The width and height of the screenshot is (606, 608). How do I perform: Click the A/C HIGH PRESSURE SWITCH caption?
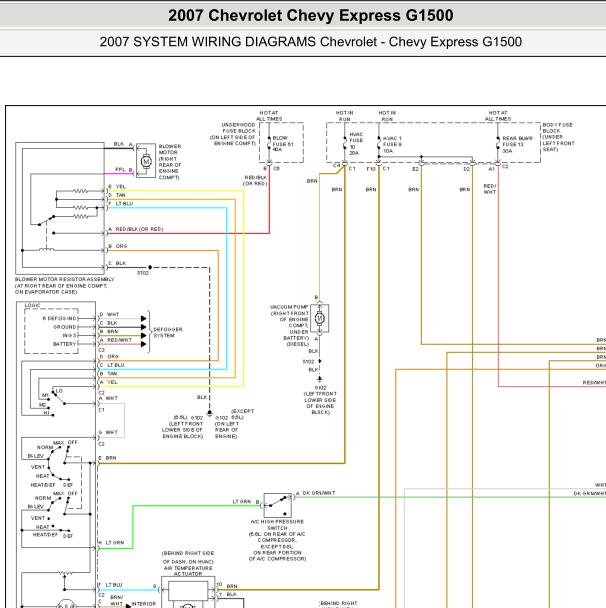click(278, 540)
